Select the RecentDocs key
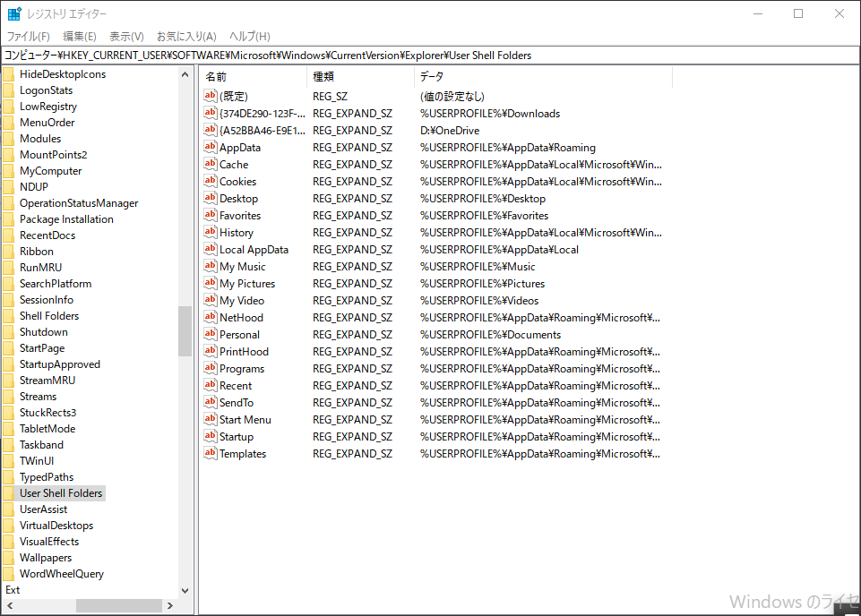The image size is (861, 616). [47, 235]
